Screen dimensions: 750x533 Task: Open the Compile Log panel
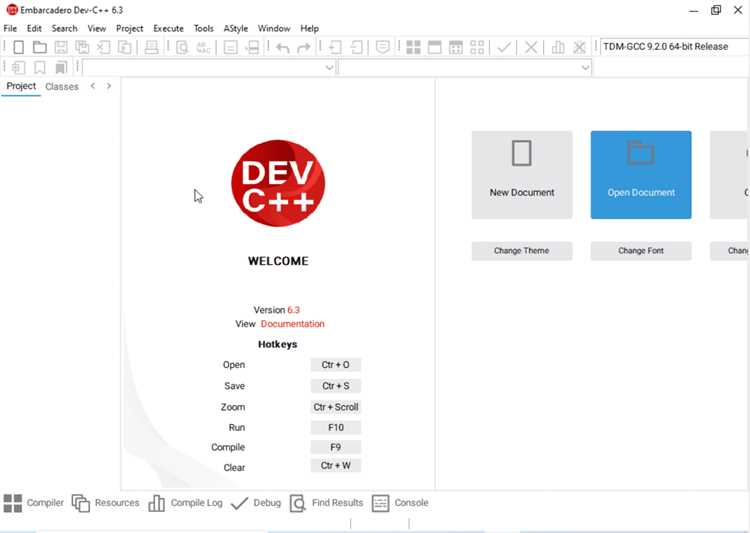tap(185, 503)
